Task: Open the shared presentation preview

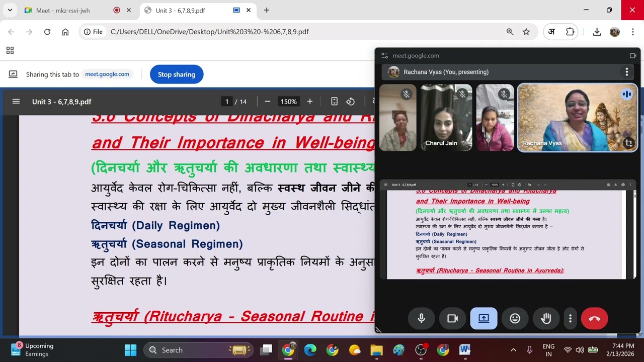Action: (508, 229)
